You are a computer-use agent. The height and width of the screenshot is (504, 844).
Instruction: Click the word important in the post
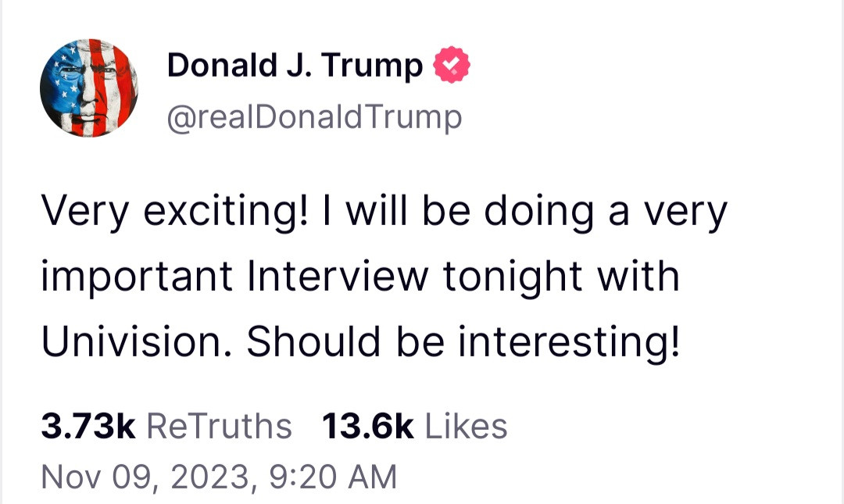click(137, 277)
